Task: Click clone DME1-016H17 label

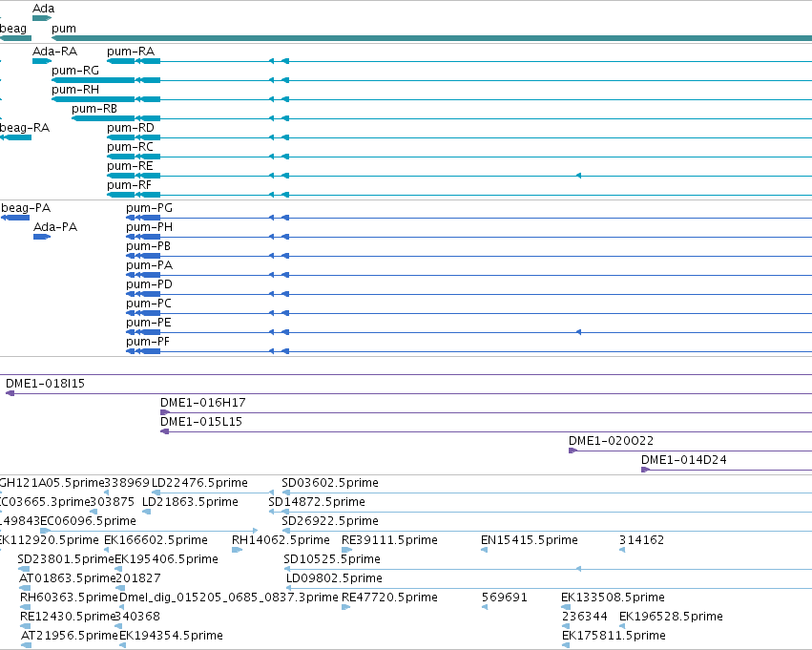Action: pos(203,403)
